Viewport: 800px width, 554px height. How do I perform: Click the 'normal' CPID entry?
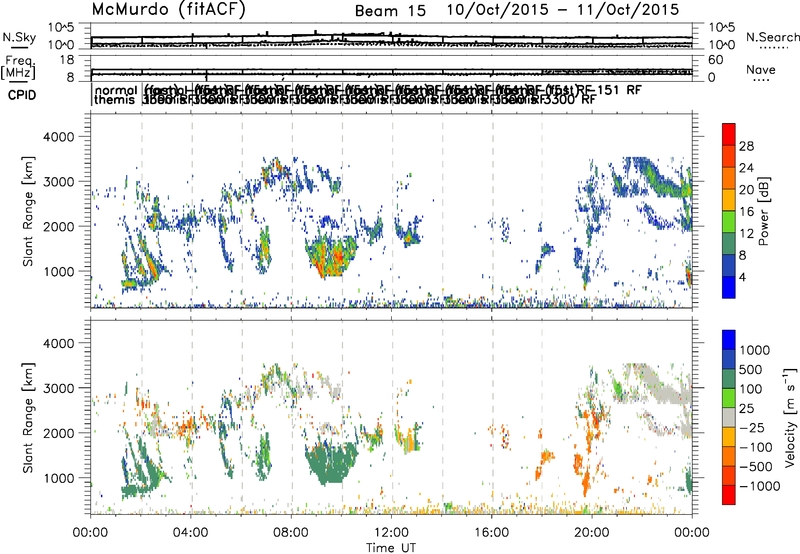(116, 90)
